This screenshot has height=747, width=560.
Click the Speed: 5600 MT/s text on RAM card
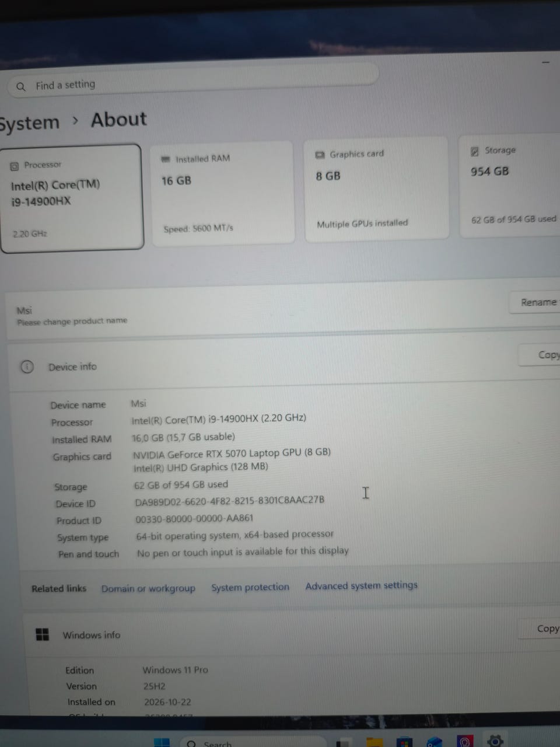point(198,228)
